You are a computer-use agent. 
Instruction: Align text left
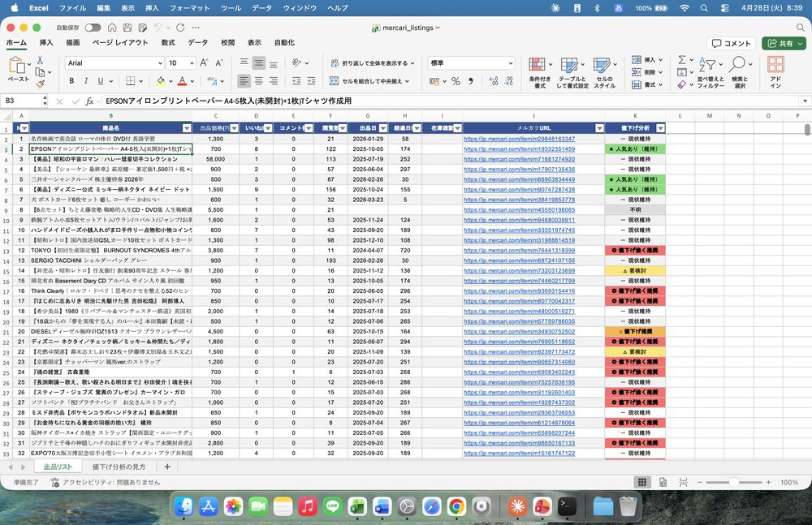[244, 81]
